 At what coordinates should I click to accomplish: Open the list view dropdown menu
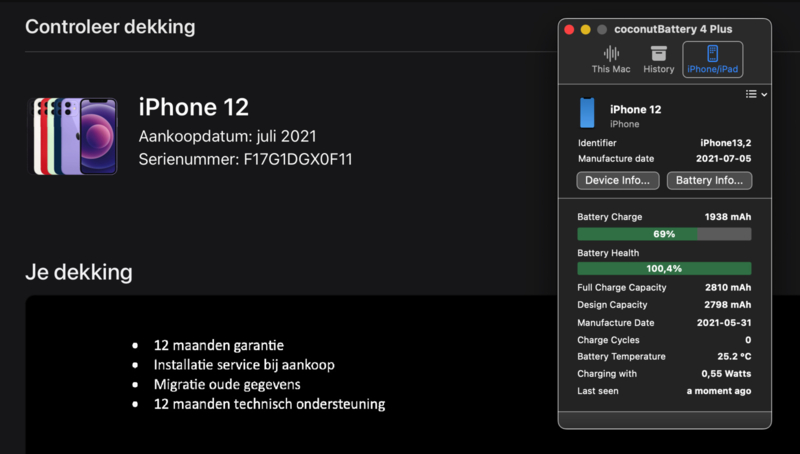(x=756, y=94)
